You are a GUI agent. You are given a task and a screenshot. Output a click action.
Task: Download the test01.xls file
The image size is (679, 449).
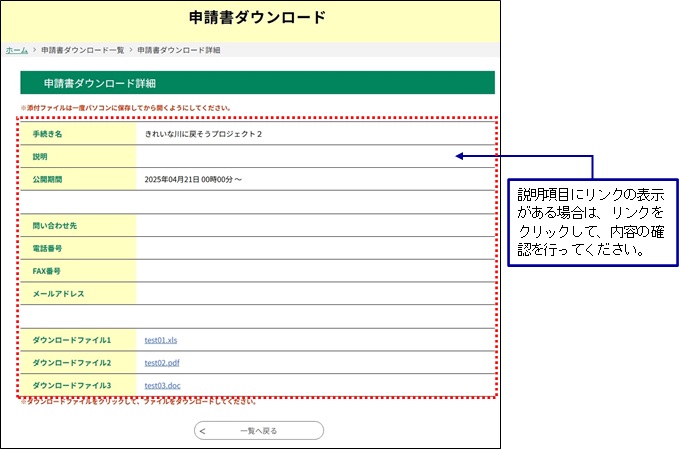(x=161, y=340)
